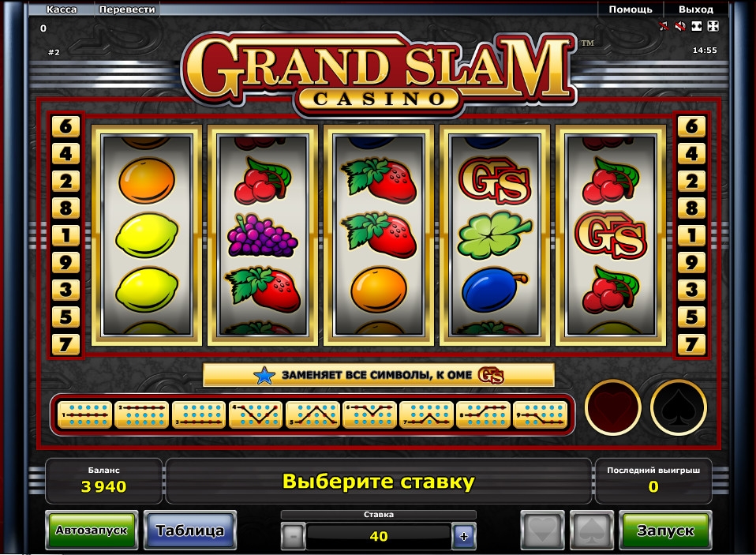The height and width of the screenshot is (555, 756).
Task: Toggle the muted speaker sound icon
Action: coord(680,27)
